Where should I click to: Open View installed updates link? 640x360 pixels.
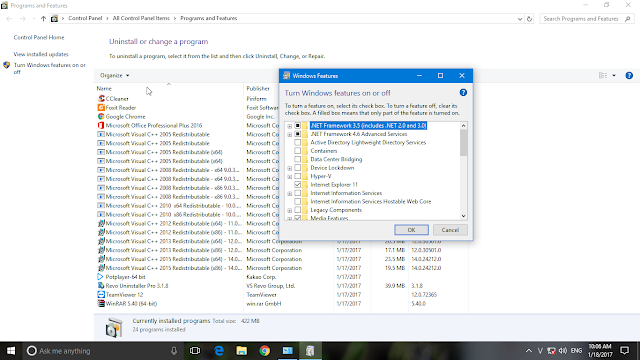[41, 54]
